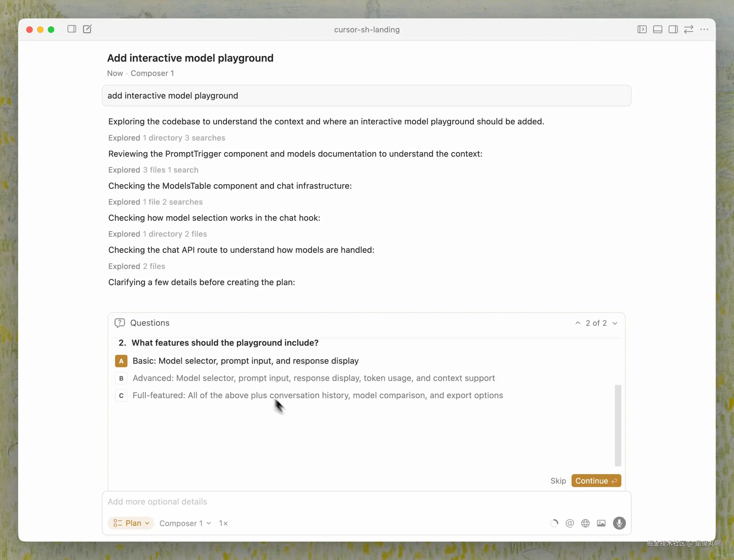Viewport: 734px width, 560px height.
Task: Click the microphone voice input button
Action: (x=619, y=523)
